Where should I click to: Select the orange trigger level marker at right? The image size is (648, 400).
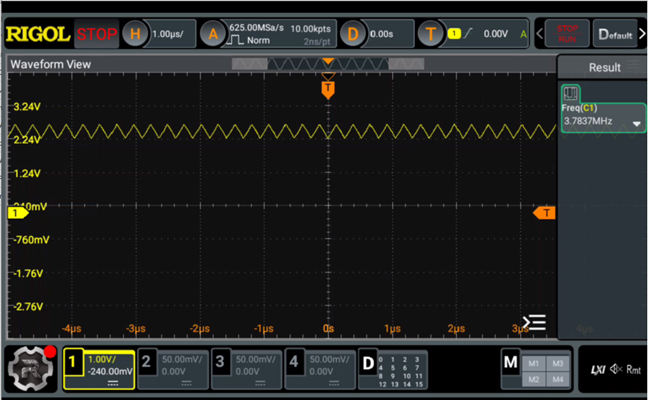coord(544,213)
